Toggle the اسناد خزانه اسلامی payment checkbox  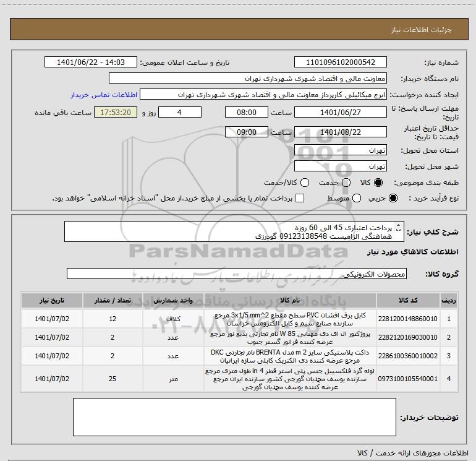click(x=300, y=198)
